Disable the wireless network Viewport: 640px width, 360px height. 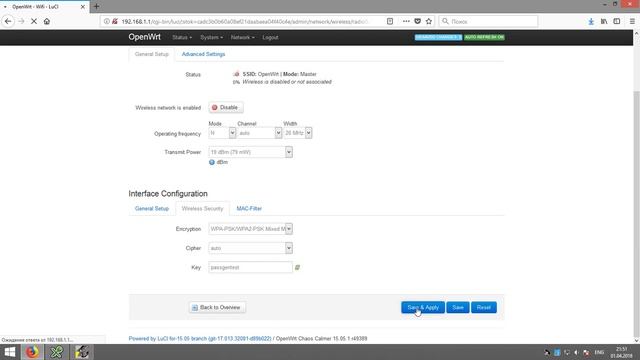(x=226, y=107)
